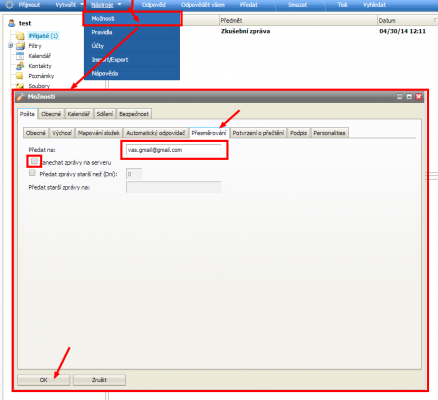Select the Výchozí sub-tab
This screenshot has width=438, height=400.
62,133
